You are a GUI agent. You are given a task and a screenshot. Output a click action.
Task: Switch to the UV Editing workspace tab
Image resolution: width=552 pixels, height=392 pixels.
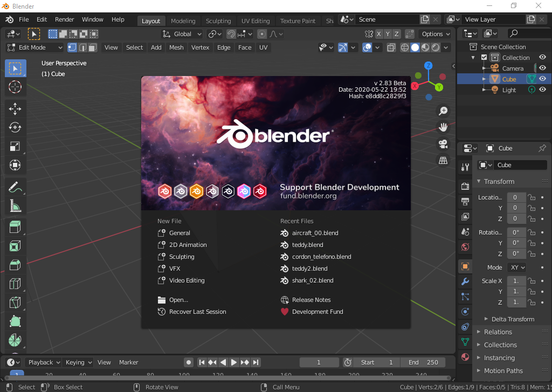(x=256, y=21)
